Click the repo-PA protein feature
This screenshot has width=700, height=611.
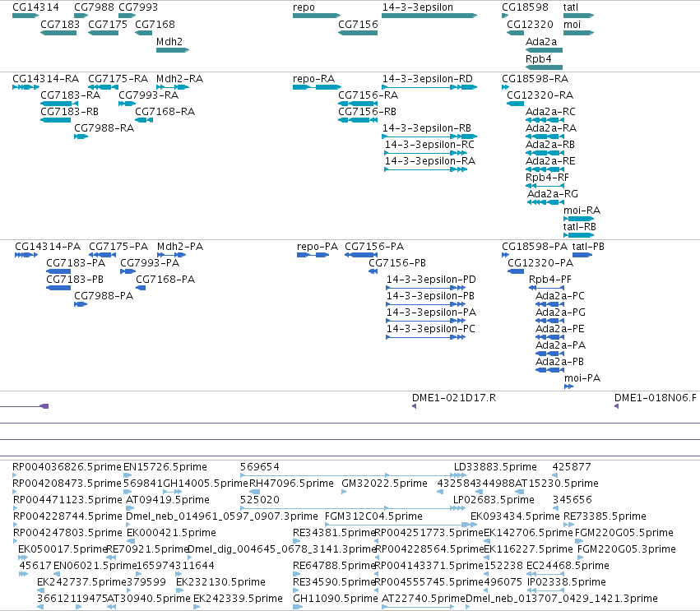pos(313,255)
